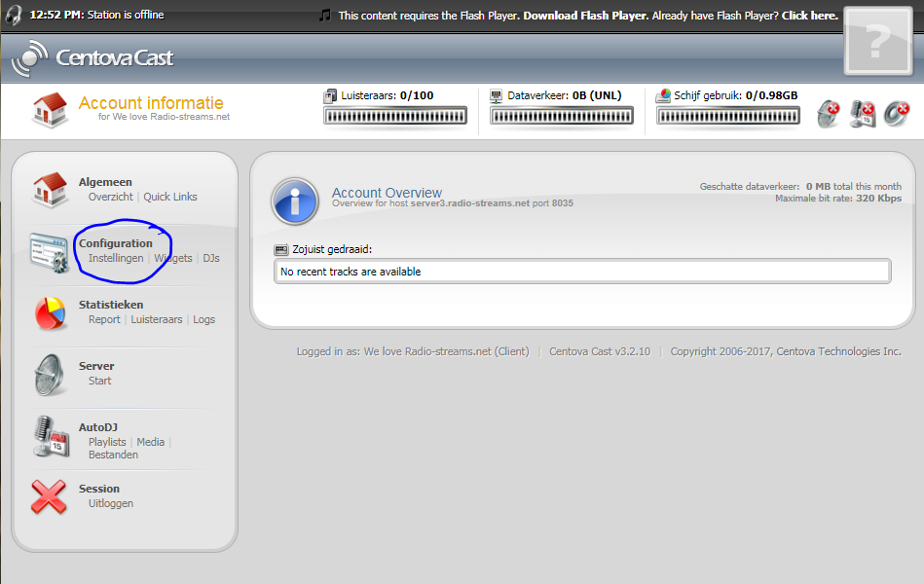Click the Schijf gebruik 0/0.98GB usage bar
Viewport: 924px width, 584px height.
point(728,116)
